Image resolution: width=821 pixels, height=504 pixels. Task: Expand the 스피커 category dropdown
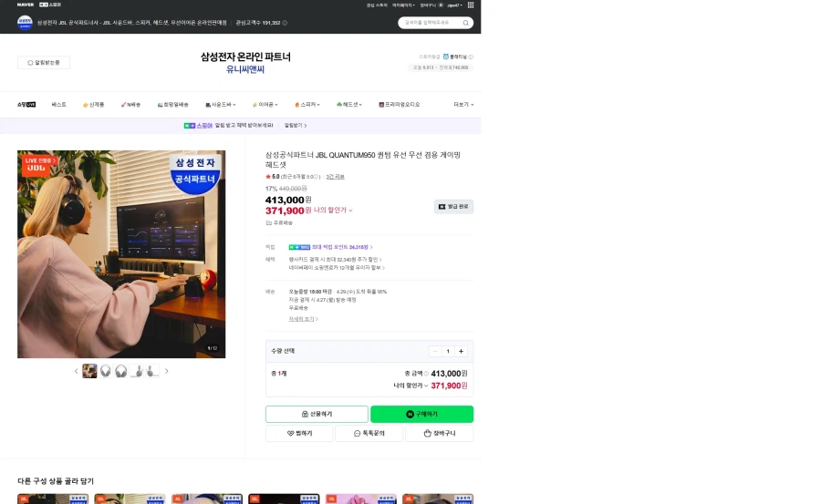(307, 105)
